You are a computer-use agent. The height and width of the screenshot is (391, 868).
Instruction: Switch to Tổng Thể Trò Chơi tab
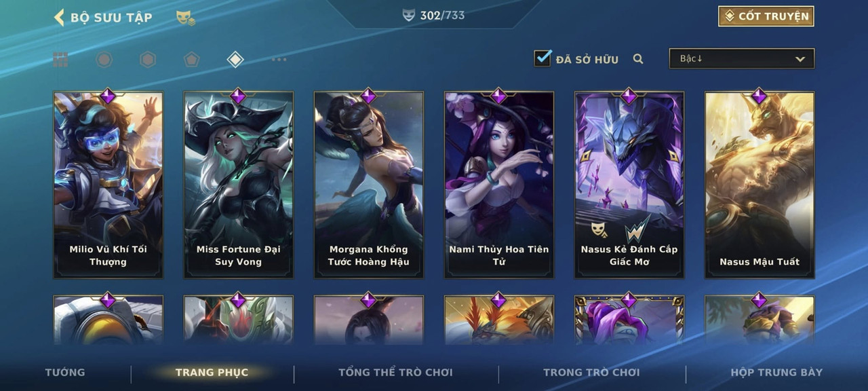395,372
